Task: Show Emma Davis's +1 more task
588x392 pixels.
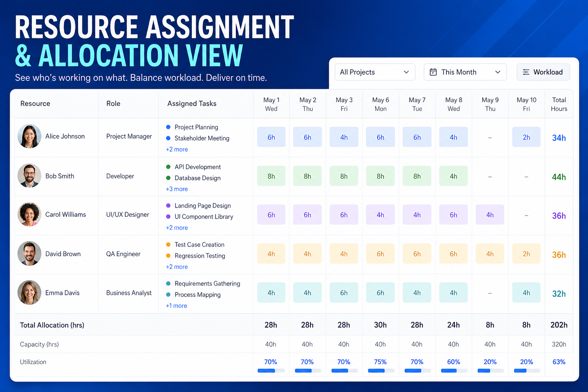Action: (176, 306)
